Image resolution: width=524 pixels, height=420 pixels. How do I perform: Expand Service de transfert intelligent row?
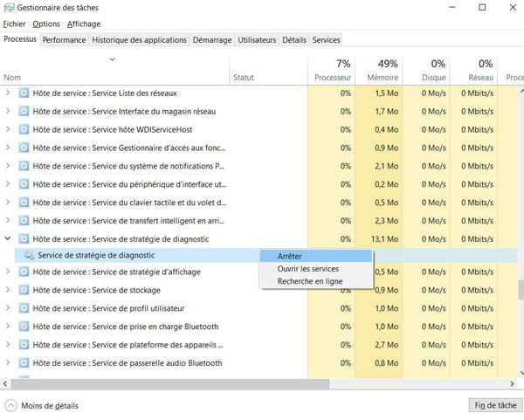pyautogui.click(x=8, y=221)
